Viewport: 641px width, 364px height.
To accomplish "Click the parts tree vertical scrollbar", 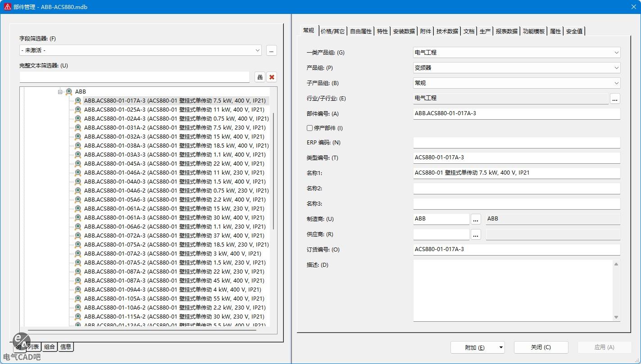I will [273, 171].
